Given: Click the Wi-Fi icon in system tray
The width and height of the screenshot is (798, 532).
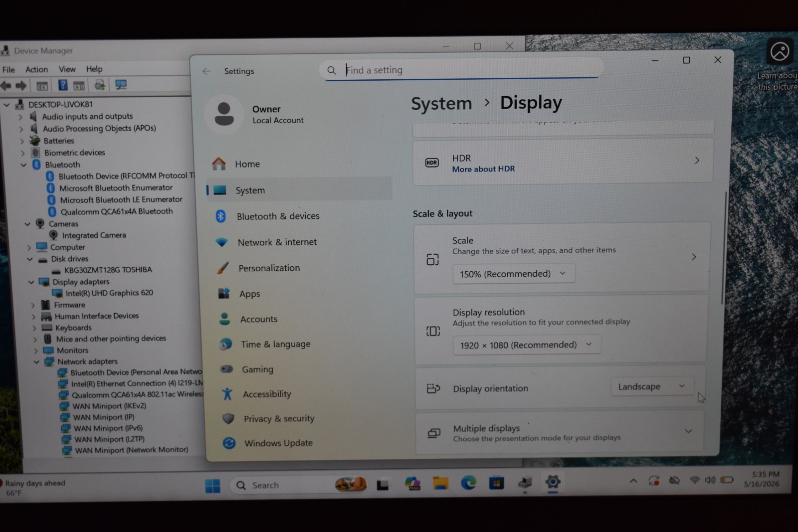Looking at the screenshot, I should [x=694, y=480].
